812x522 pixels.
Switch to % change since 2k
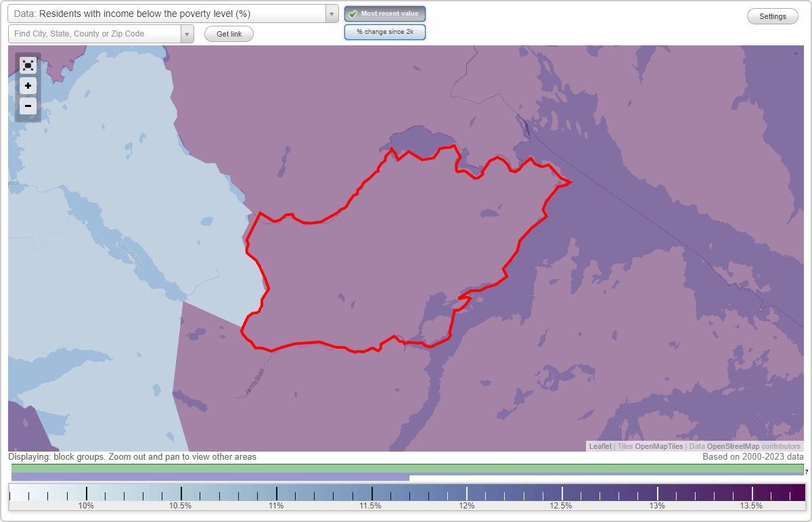pyautogui.click(x=385, y=32)
